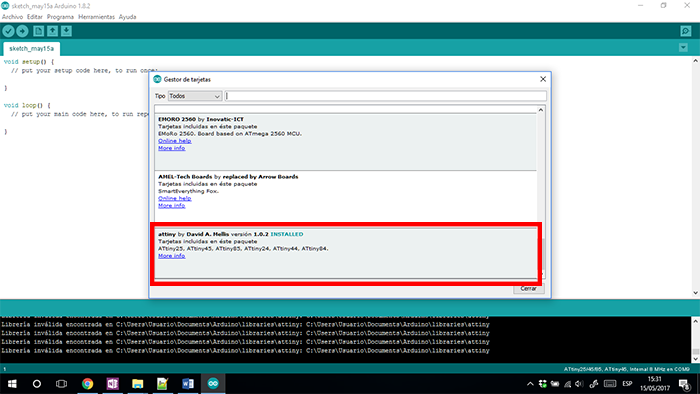
Task: Click the ESP language indicator
Action: click(627, 384)
